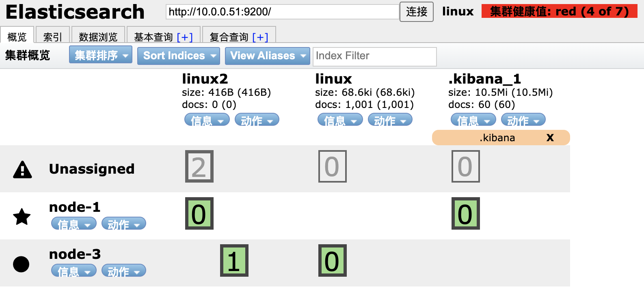Switch to the 基本查询 tab
The width and height of the screenshot is (644, 297).
click(x=153, y=37)
